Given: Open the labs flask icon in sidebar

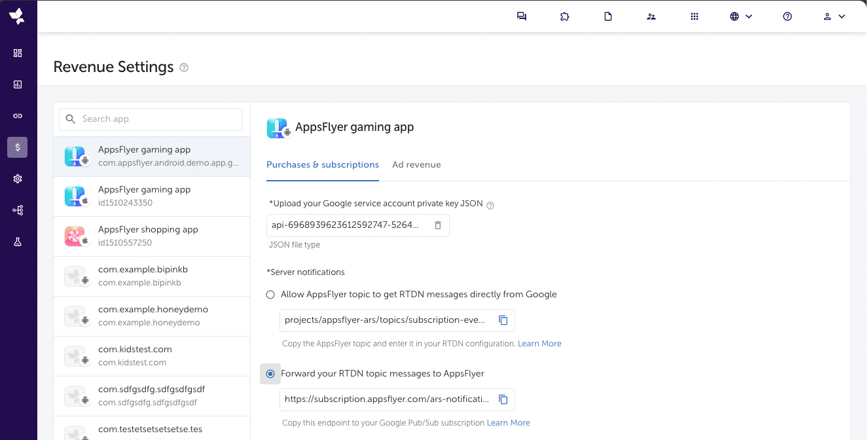Looking at the screenshot, I should (x=18, y=242).
